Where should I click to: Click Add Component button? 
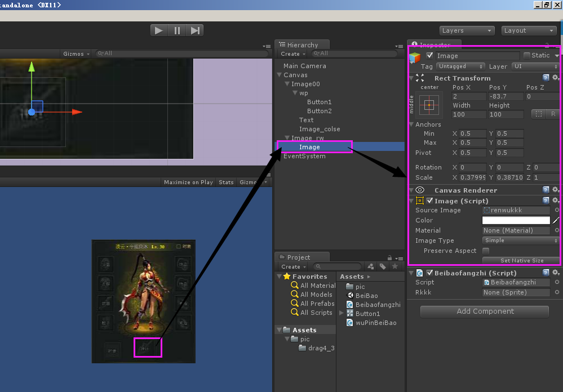coord(485,311)
